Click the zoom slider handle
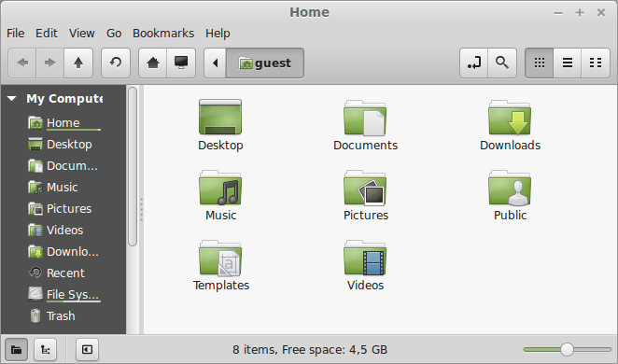Screen dimensions: 618x364 pyautogui.click(x=567, y=349)
